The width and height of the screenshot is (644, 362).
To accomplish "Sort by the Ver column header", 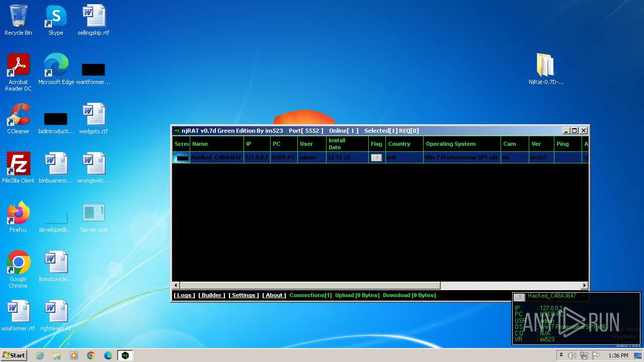I will pos(541,144).
